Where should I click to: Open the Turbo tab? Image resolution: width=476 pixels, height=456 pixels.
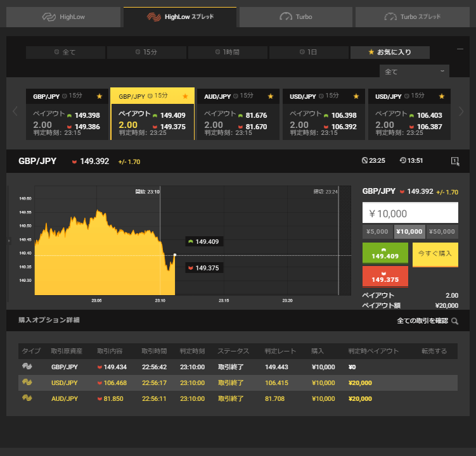click(296, 17)
